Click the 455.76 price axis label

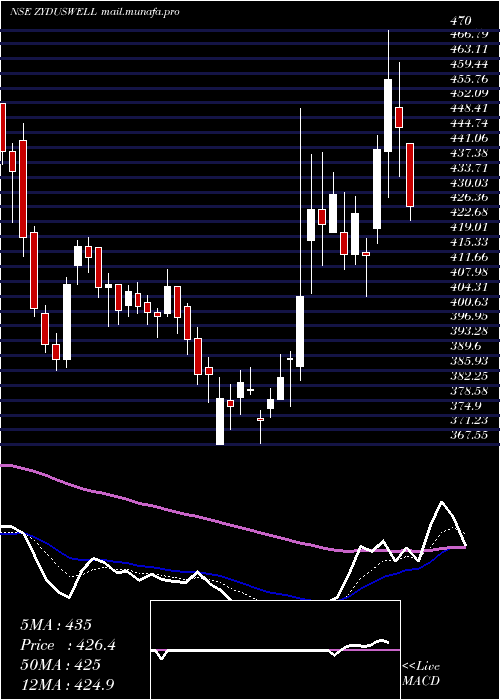469,79
